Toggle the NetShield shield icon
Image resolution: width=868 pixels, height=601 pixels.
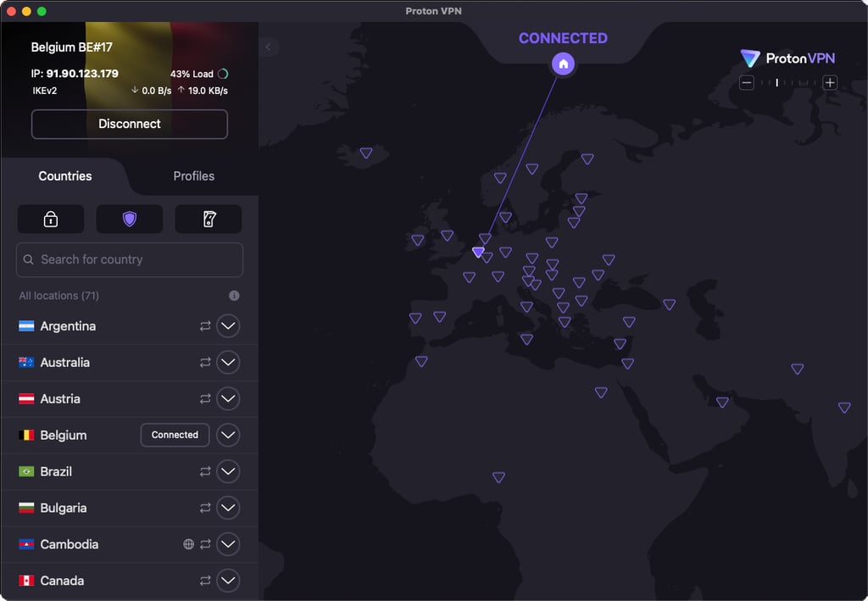(x=130, y=220)
